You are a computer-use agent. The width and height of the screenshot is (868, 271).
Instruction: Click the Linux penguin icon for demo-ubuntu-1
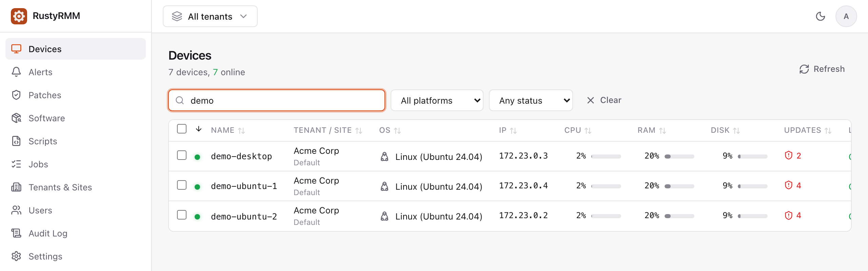tap(384, 186)
